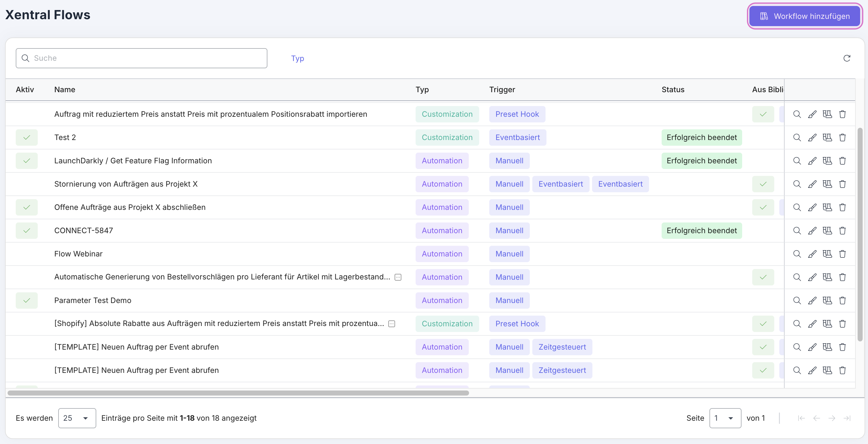Edit the Test 2 flow
Image resolution: width=868 pixels, height=444 pixels.
(x=812, y=138)
